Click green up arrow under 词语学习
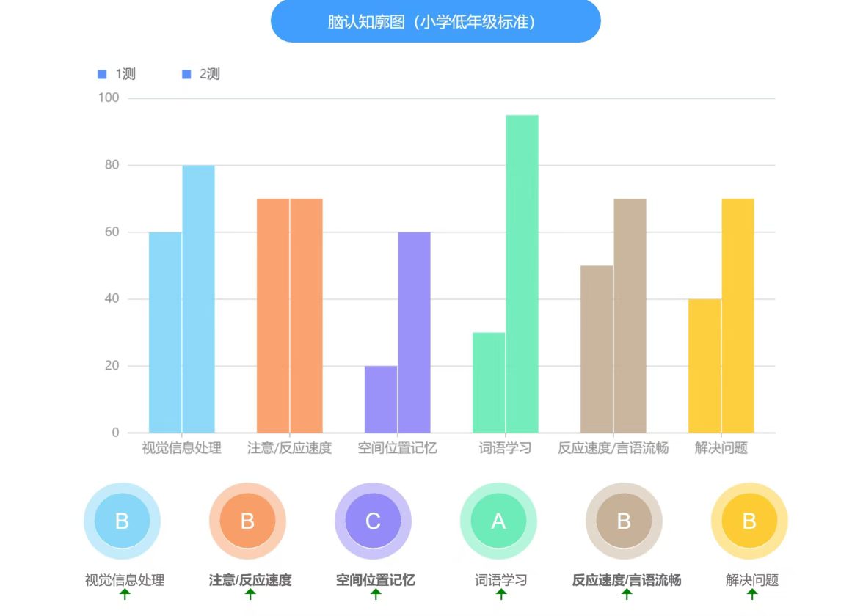 (x=501, y=594)
